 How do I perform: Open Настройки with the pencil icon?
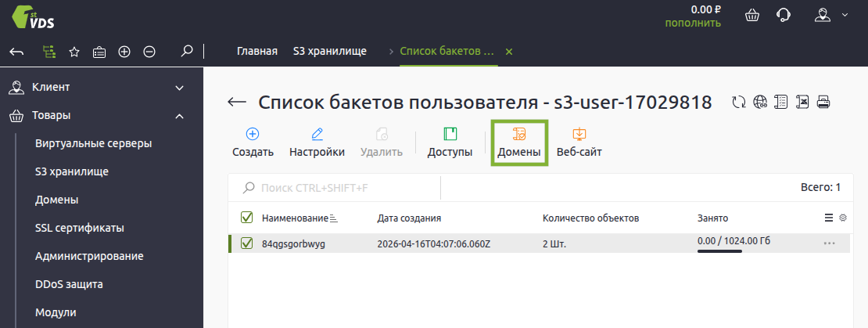click(x=317, y=134)
